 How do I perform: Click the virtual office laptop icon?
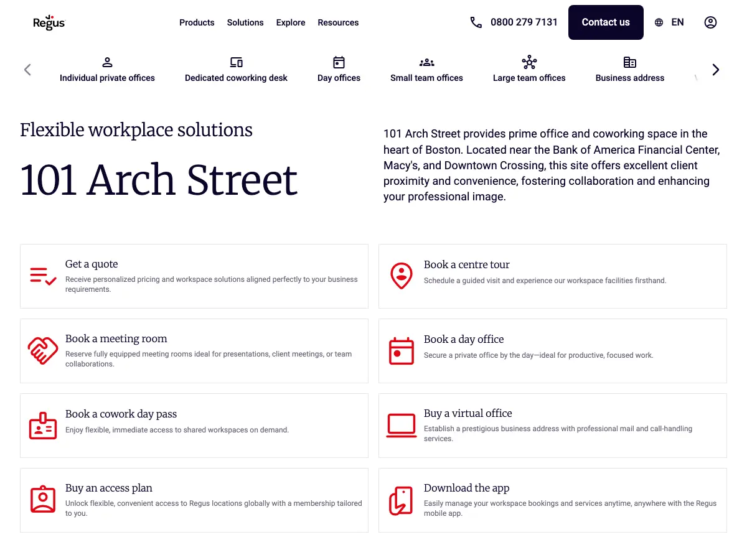tap(402, 426)
